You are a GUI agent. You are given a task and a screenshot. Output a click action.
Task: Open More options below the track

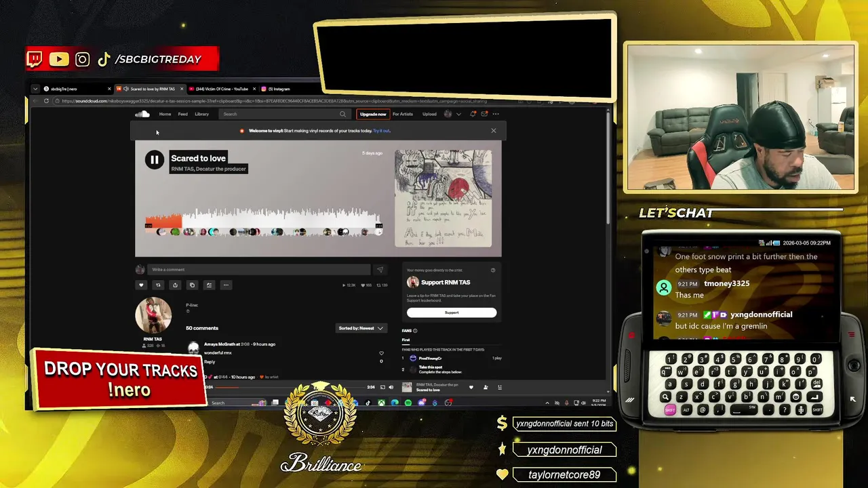(x=226, y=285)
